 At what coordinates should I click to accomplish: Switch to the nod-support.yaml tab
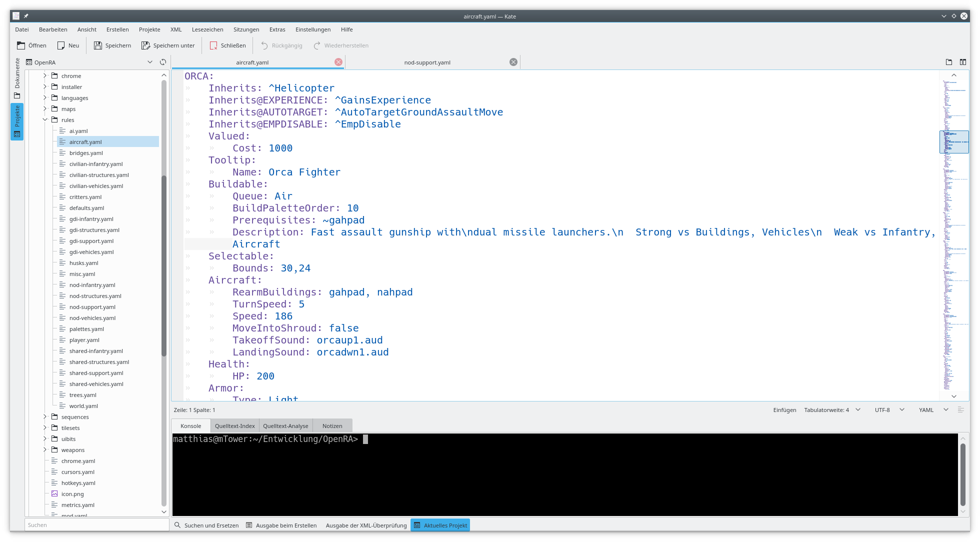pos(427,62)
